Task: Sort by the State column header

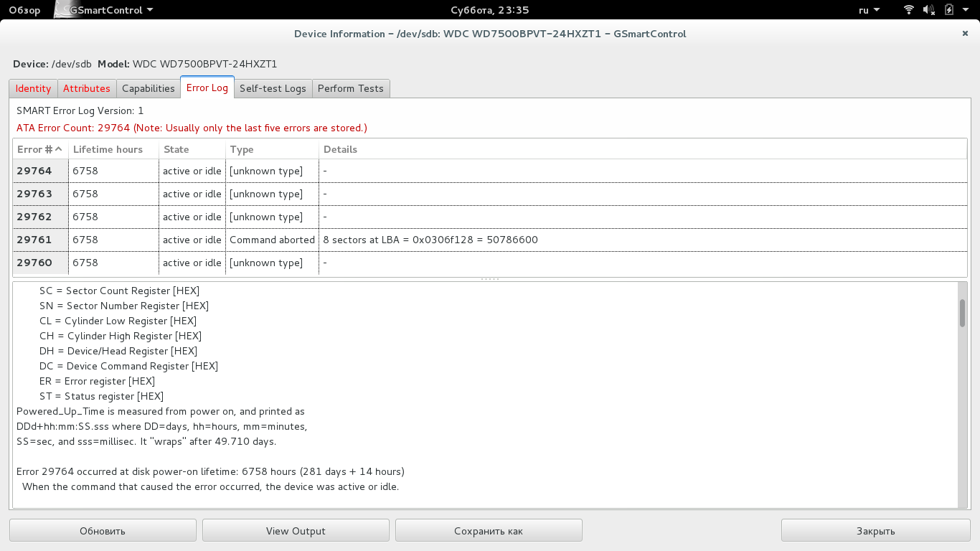Action: coord(192,149)
